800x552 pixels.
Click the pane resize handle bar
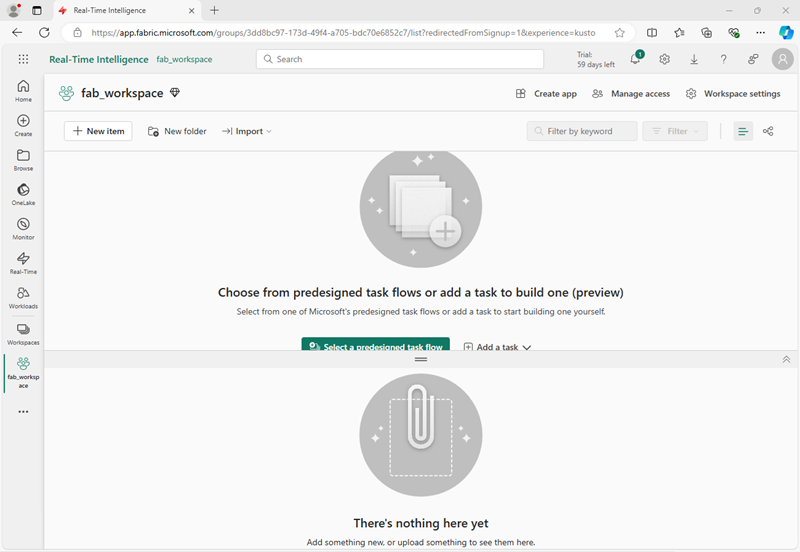coord(421,359)
